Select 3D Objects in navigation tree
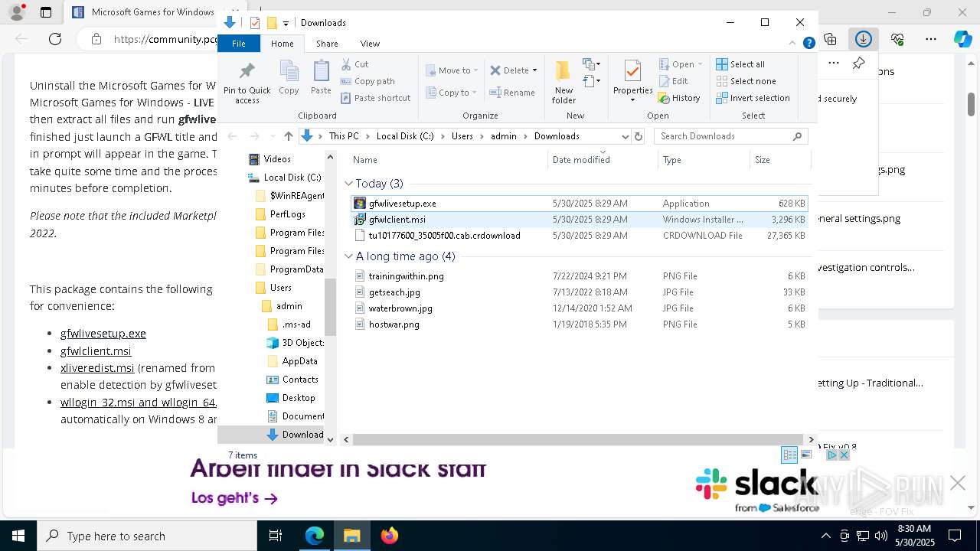 (x=296, y=343)
